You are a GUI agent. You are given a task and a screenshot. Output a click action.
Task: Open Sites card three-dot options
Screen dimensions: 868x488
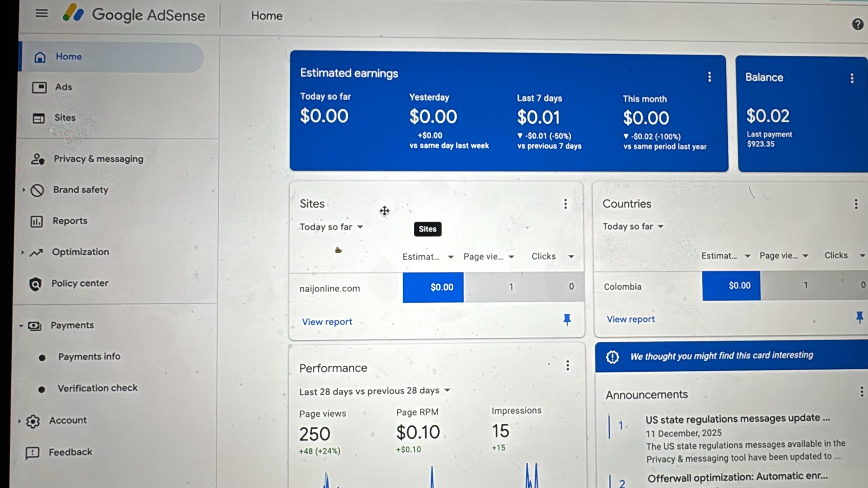[565, 204]
